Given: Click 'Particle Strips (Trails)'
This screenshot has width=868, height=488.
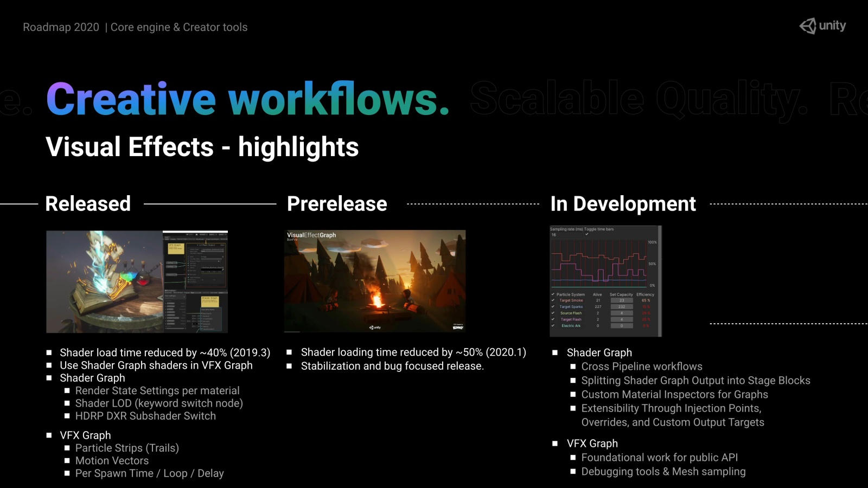Looking at the screenshot, I should point(127,448).
